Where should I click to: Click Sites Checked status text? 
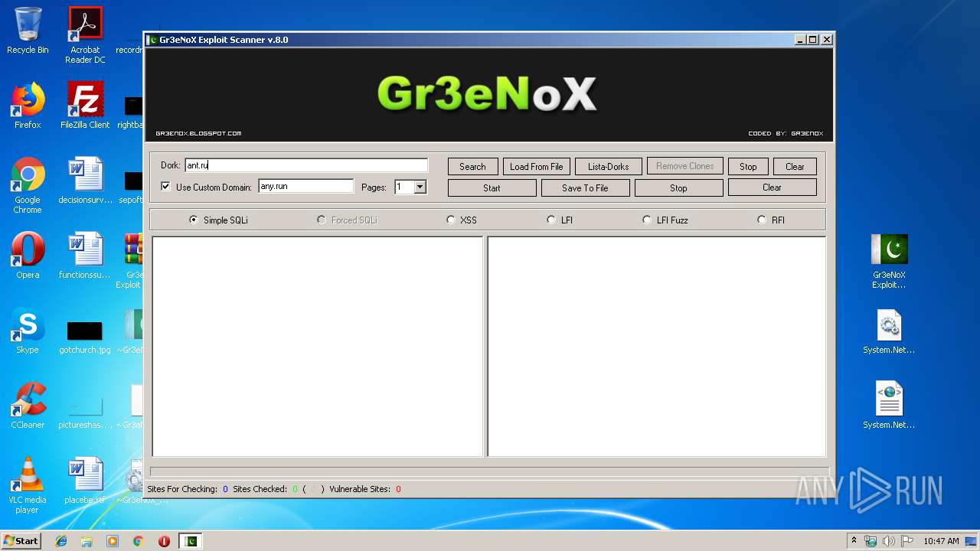coord(260,489)
